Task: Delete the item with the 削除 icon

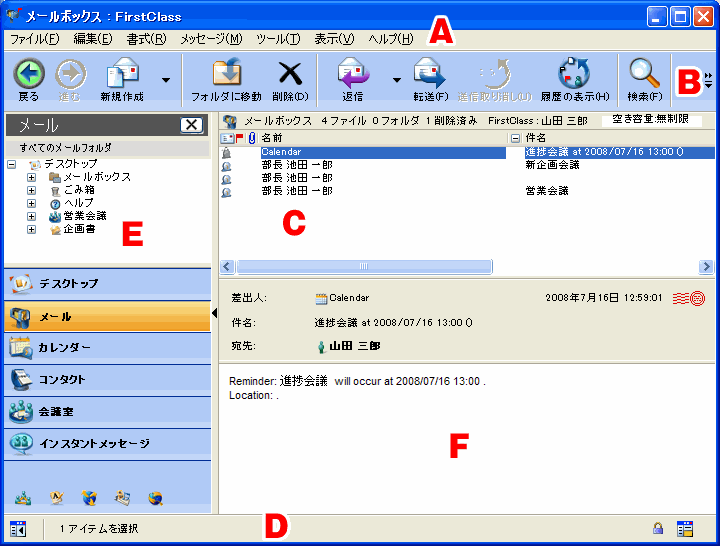Action: (290, 73)
